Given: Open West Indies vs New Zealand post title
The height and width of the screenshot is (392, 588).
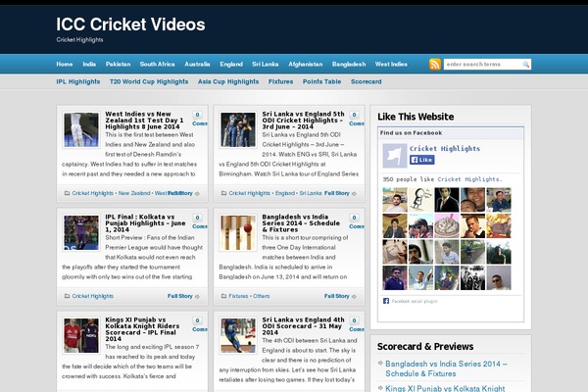Looking at the screenshot, I should (x=144, y=120).
